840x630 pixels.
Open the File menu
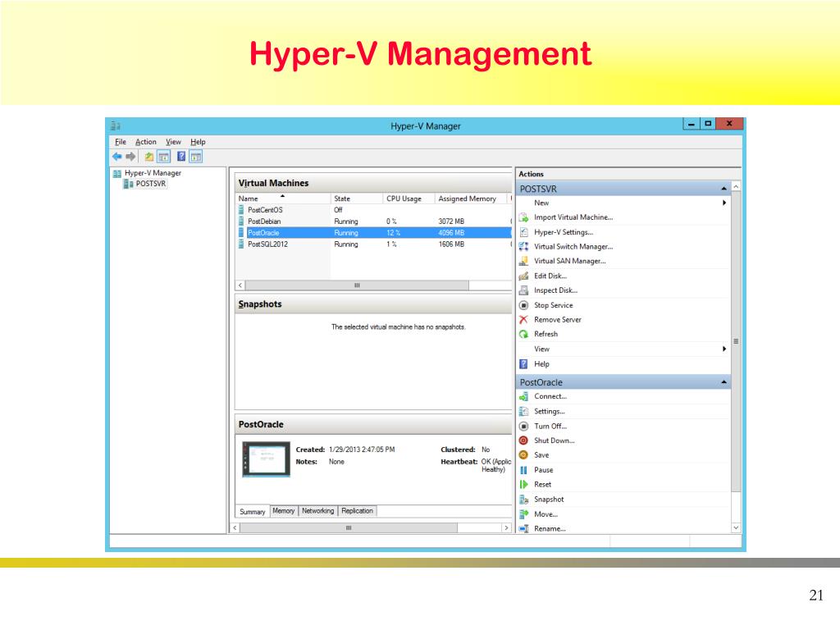(x=121, y=142)
